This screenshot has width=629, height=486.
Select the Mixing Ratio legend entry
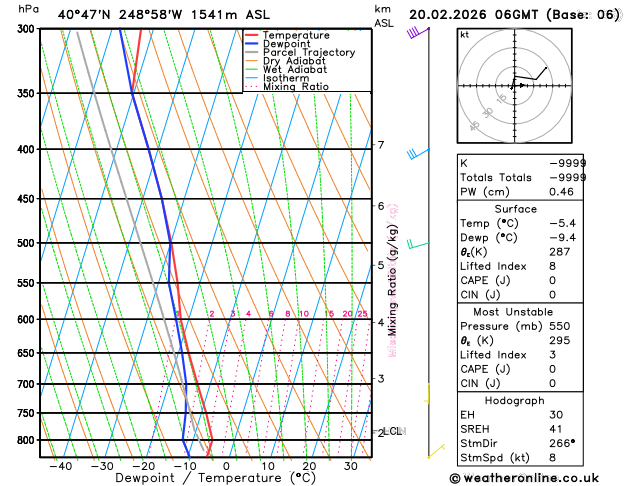tap(295, 87)
